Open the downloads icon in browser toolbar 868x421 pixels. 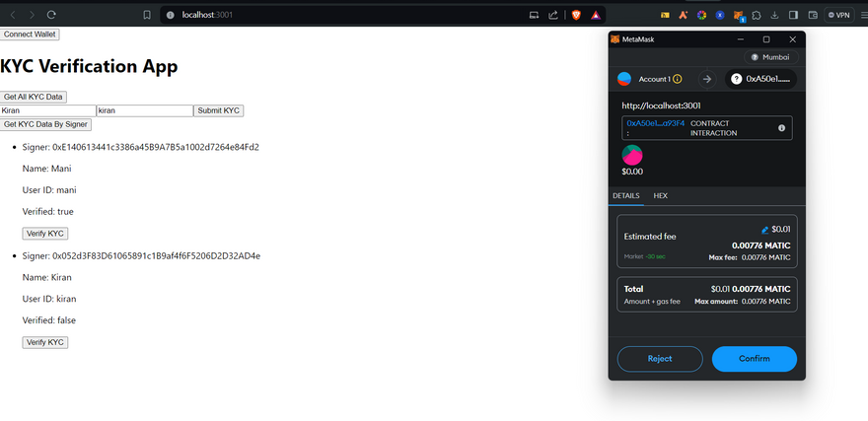[x=775, y=15]
